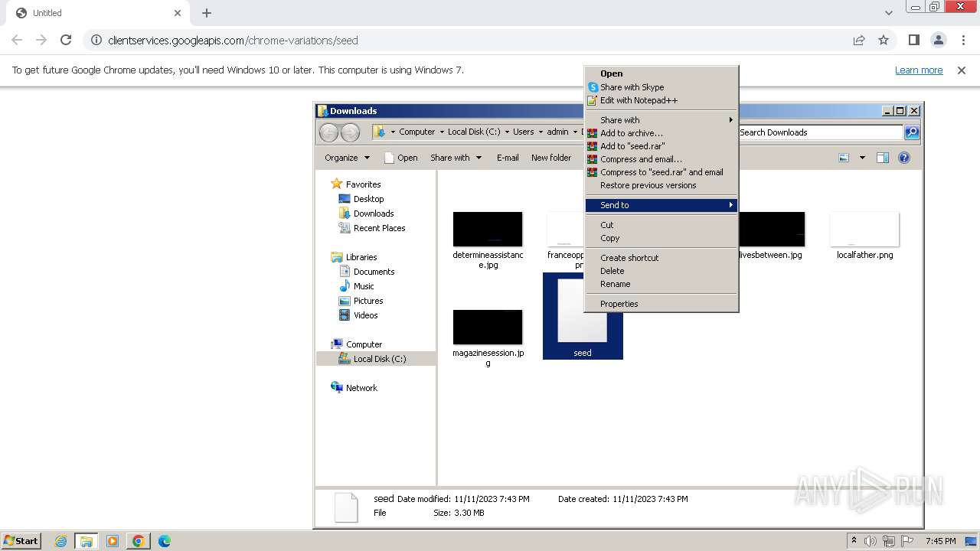Click Explorer forward navigation button
980x551 pixels.
tap(350, 132)
